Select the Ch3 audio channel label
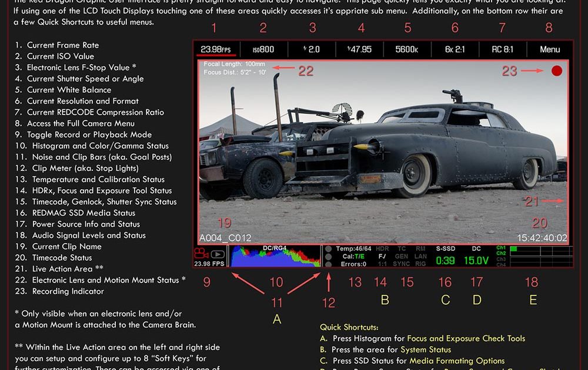This screenshot has width=588, height=370. [x=501, y=259]
